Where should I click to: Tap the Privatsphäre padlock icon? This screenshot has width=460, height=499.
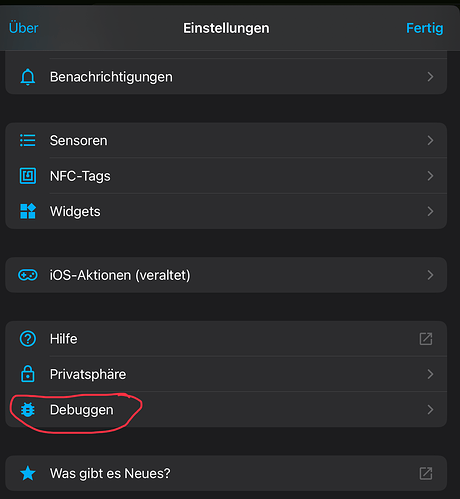pyautogui.click(x=28, y=374)
